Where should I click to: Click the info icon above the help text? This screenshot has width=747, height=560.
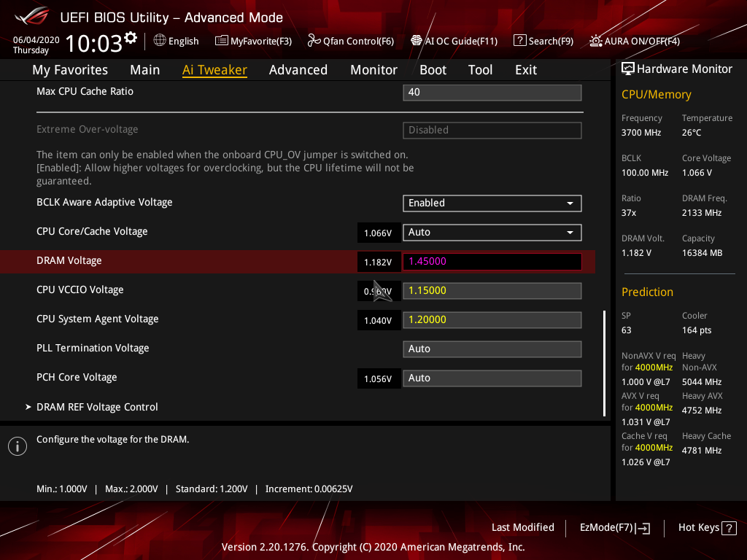17,446
